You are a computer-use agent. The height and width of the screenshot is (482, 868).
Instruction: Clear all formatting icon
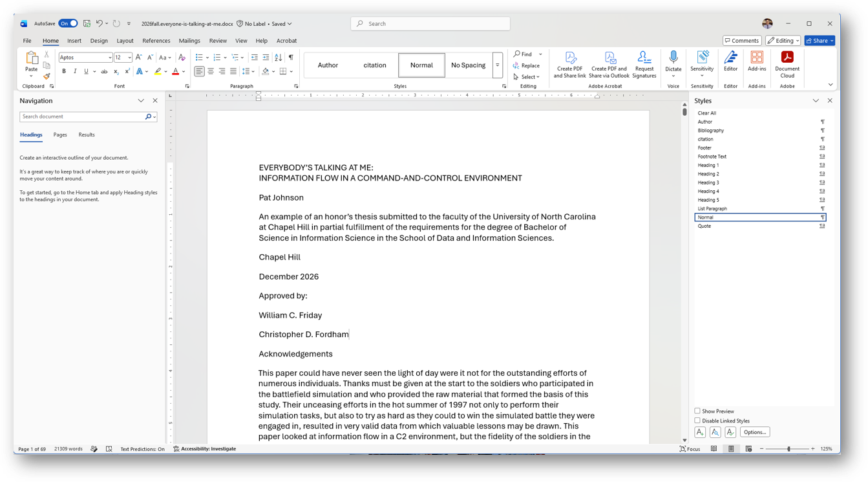pyautogui.click(x=182, y=58)
